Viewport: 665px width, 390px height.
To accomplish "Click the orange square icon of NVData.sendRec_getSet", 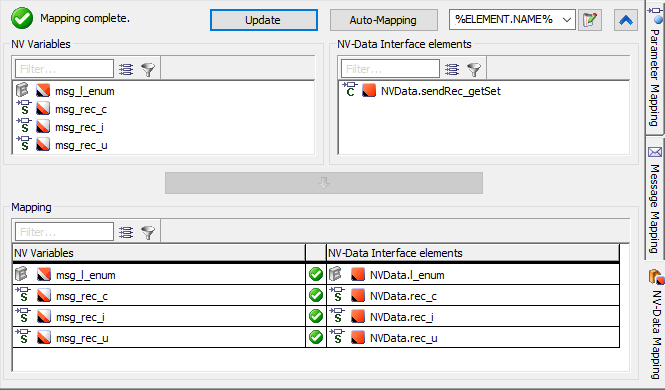I will (x=369, y=91).
